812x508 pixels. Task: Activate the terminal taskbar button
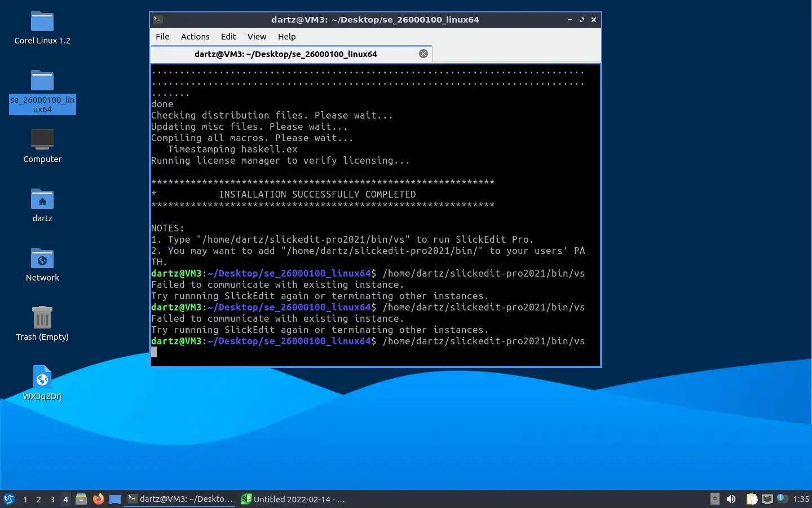click(x=180, y=499)
